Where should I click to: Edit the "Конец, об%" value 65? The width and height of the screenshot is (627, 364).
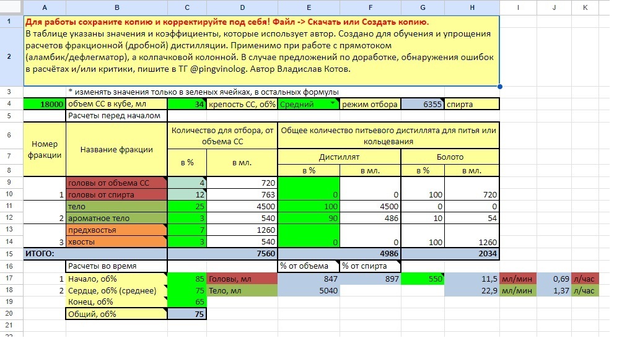[x=186, y=302]
